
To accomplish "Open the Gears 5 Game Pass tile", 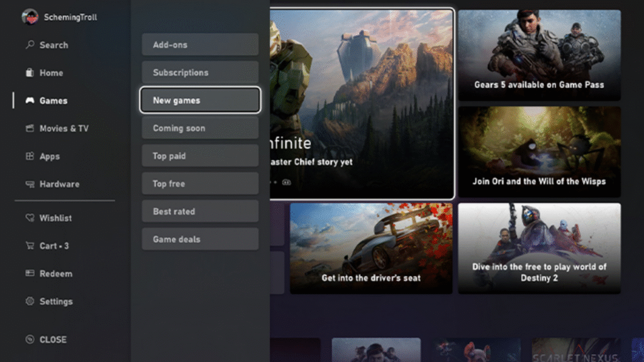I will 539,55.
